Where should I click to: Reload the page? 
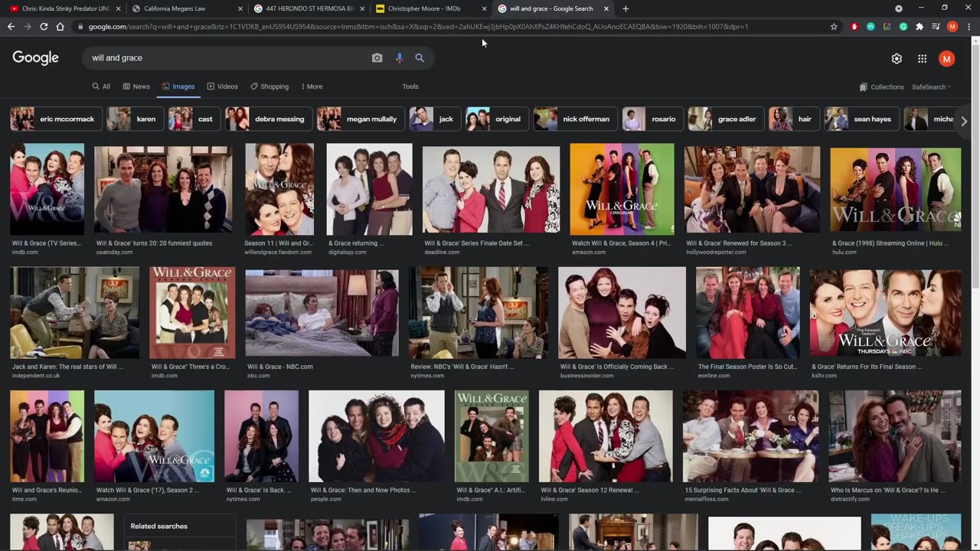point(44,27)
